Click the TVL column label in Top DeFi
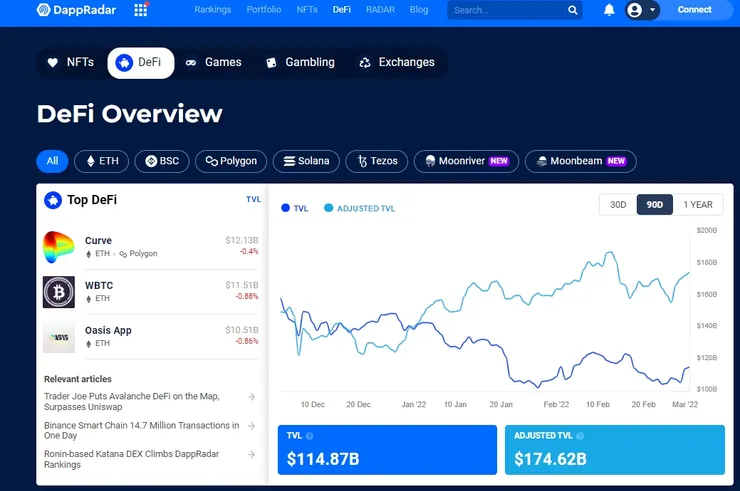Screen dimensions: 740x491 tap(253, 199)
